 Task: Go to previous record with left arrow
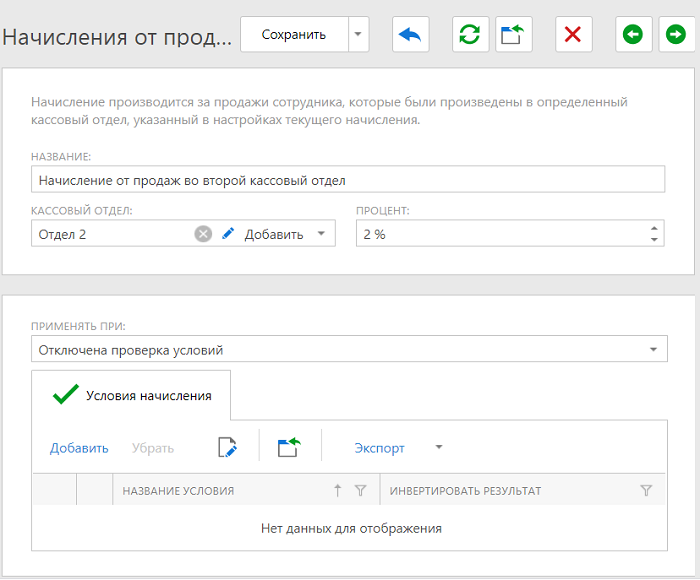tap(633, 34)
